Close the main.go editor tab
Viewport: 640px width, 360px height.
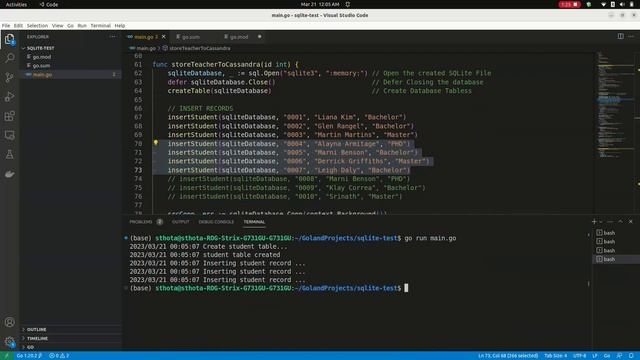[x=164, y=37]
